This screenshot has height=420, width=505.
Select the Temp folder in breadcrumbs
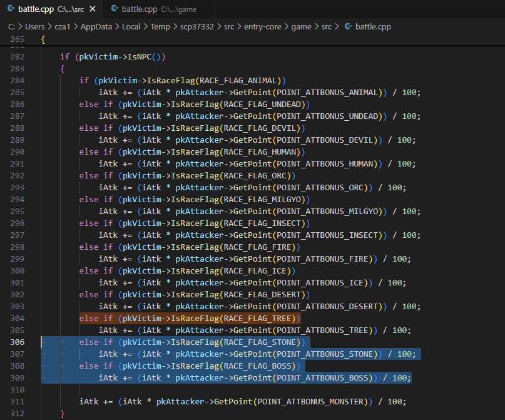[x=161, y=26]
